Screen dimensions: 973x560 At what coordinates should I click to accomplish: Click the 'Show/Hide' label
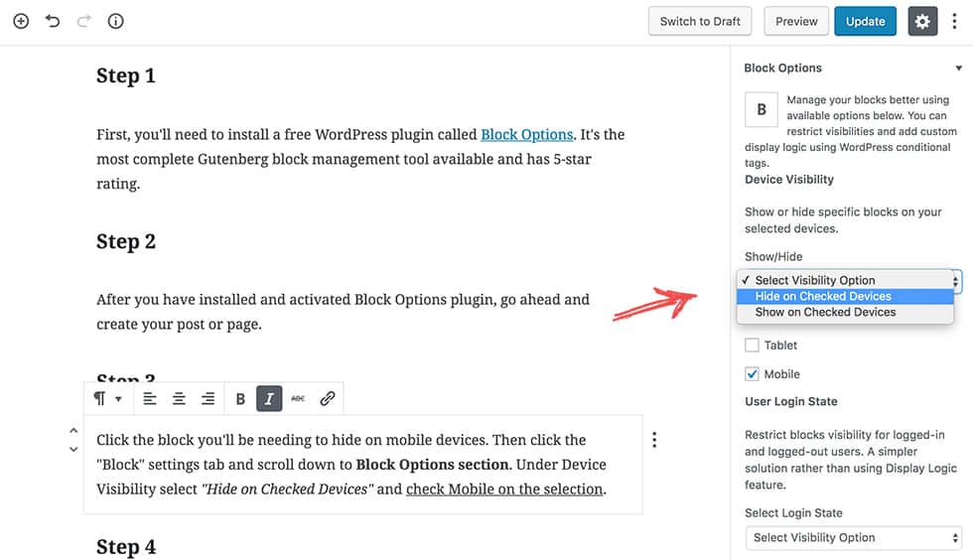773,256
